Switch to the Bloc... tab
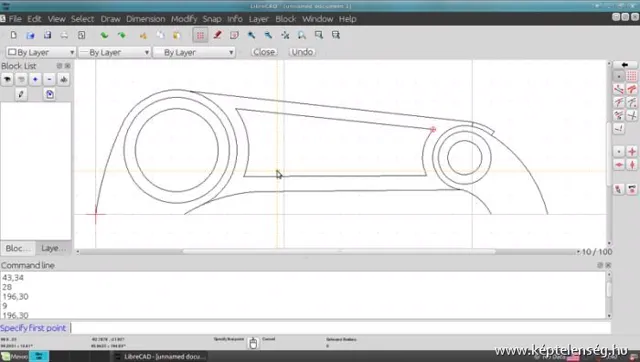Image resolution: width=640 pixels, height=362 pixels. pyautogui.click(x=18, y=248)
